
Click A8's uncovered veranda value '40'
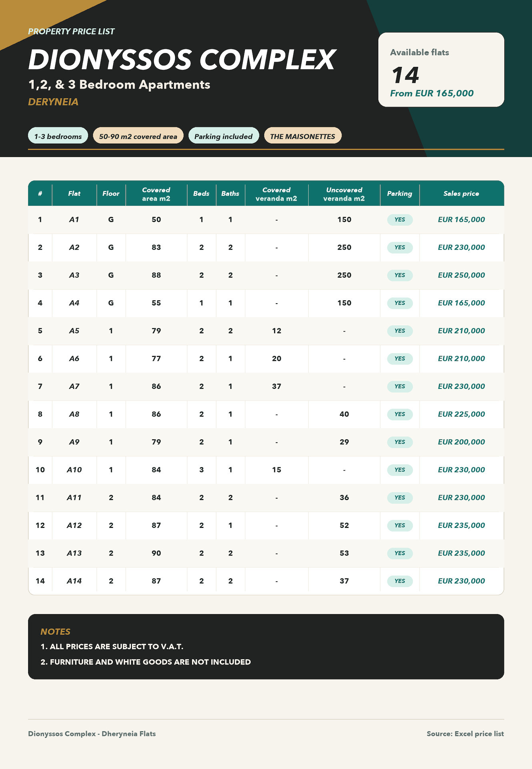pyautogui.click(x=344, y=414)
